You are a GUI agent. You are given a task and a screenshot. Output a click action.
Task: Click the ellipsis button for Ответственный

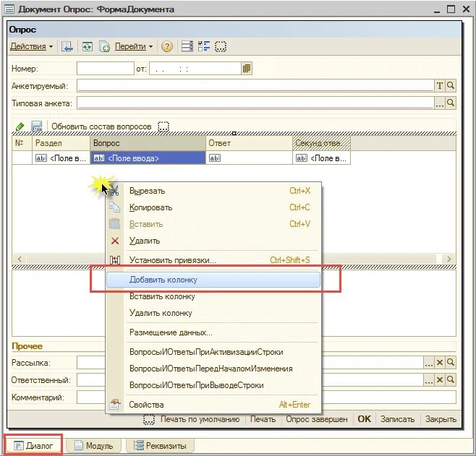[x=429, y=379]
